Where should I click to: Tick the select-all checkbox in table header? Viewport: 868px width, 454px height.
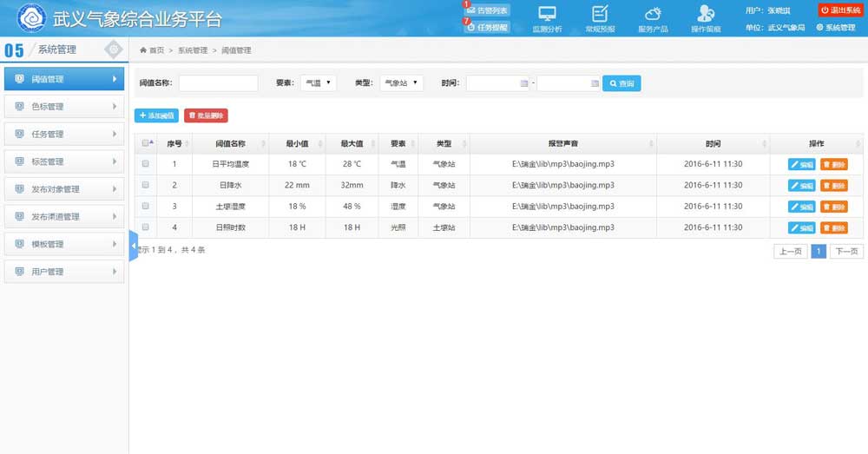click(x=145, y=143)
